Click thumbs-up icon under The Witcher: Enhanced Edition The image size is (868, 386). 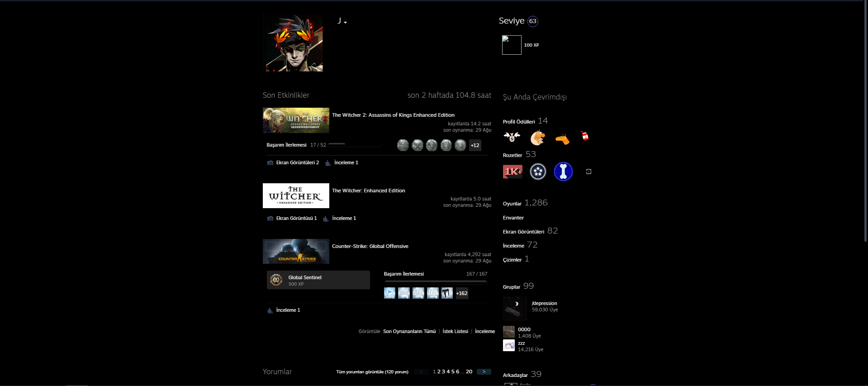coord(326,219)
